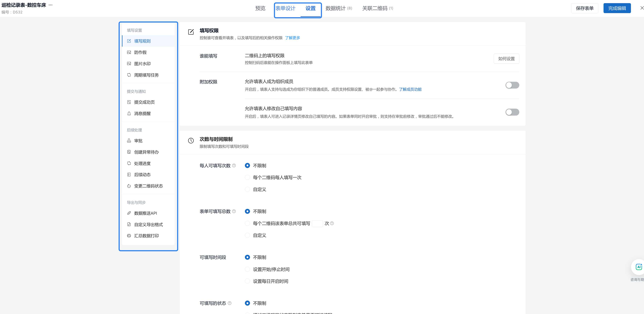Click the clock icon by 次数与时间限制
Image resolution: width=644 pixels, height=314 pixels.
coord(191,141)
